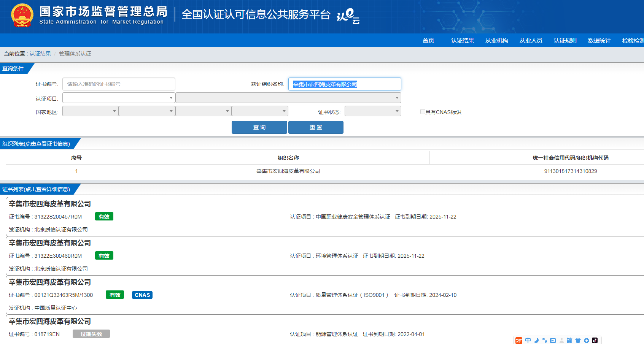Click the 序号 column header

tap(76, 158)
